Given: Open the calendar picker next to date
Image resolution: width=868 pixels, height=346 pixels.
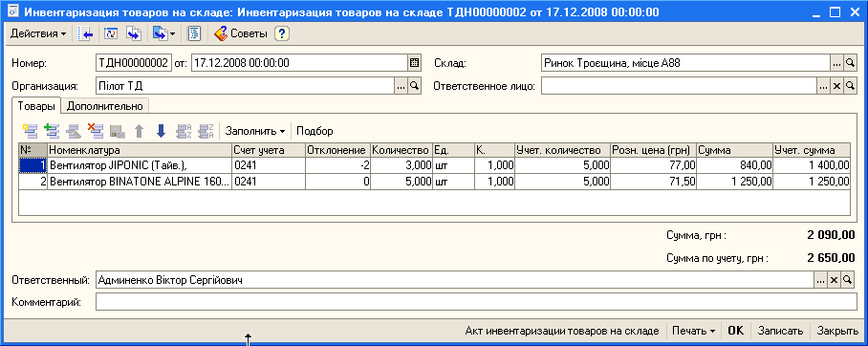Looking at the screenshot, I should tap(415, 63).
